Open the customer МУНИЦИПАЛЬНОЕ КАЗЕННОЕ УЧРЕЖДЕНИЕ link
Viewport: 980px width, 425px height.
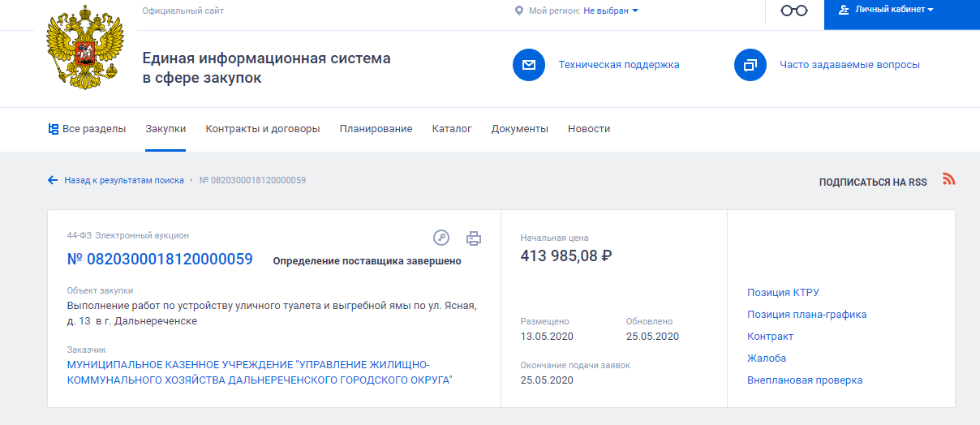tap(260, 372)
